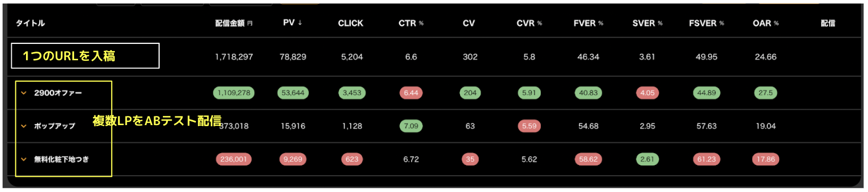Click the 配信金額 column header
This screenshot has width=868, height=192.
pos(234,23)
